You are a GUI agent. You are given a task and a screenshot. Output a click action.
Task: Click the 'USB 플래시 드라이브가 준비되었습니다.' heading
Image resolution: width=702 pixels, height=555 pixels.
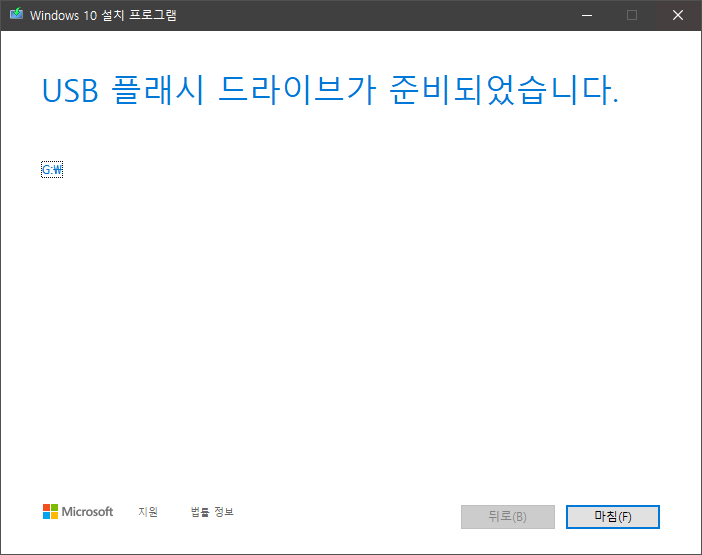point(330,90)
